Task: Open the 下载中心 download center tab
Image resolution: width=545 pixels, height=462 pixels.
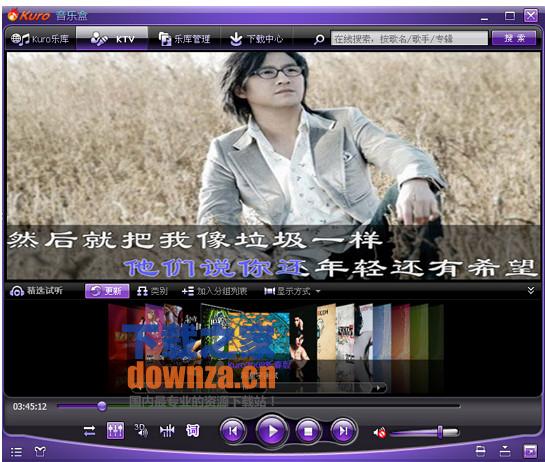Action: coord(256,39)
